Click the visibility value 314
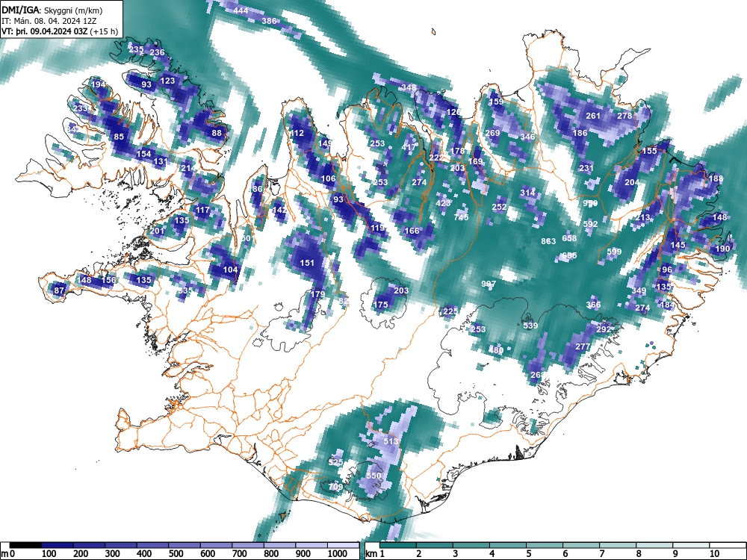This screenshot has height=560, width=747. (527, 193)
